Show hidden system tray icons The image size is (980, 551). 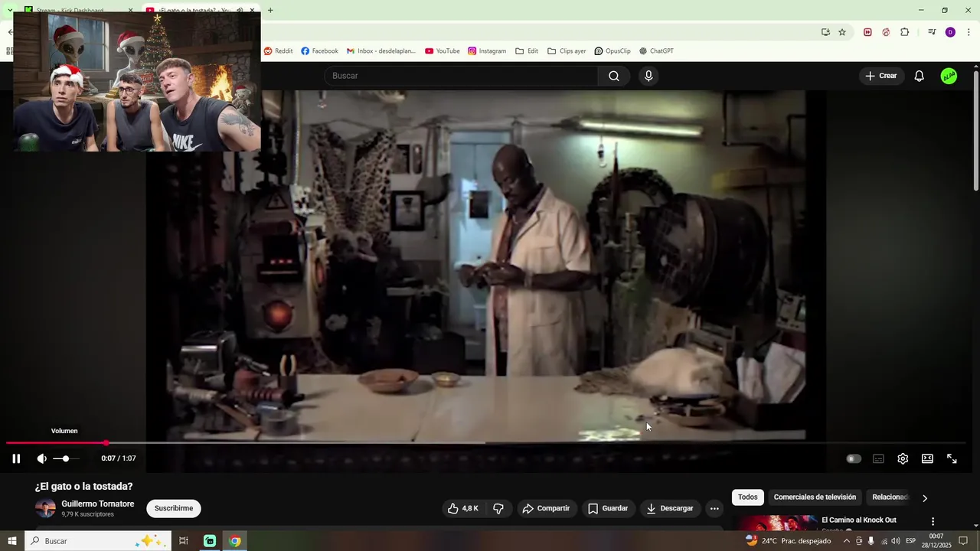846,541
